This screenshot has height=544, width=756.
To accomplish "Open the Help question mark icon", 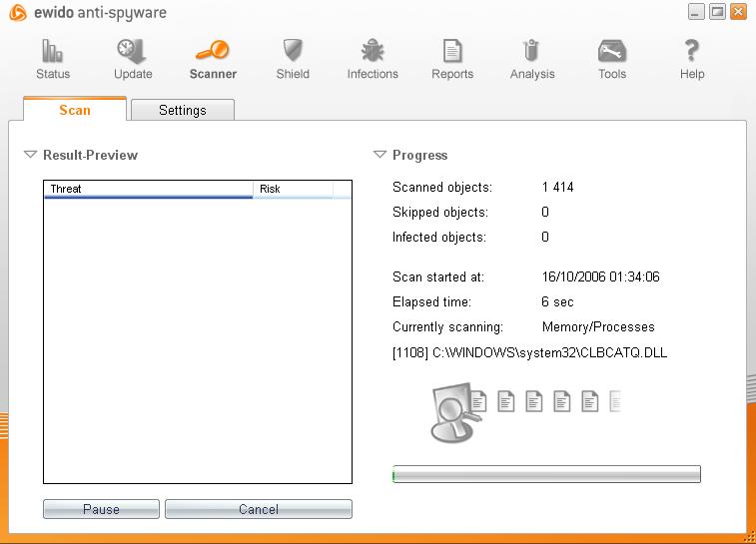I will point(692,51).
